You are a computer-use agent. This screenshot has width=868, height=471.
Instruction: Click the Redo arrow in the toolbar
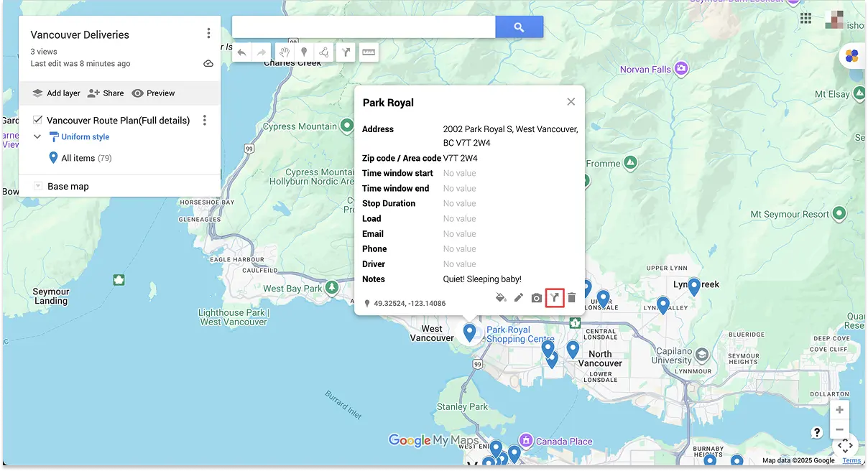coord(262,52)
